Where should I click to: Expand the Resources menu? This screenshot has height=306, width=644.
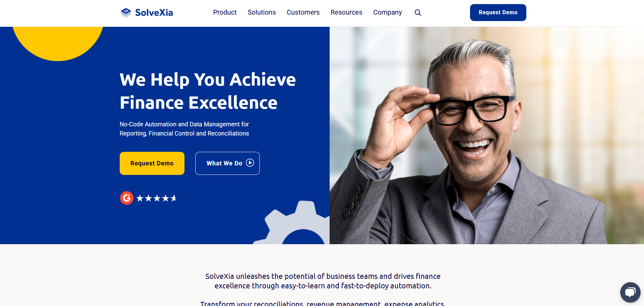click(346, 13)
